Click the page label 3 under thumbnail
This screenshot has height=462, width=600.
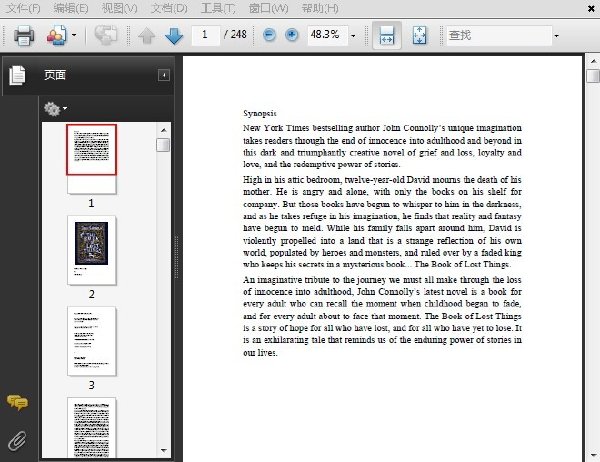[91, 385]
